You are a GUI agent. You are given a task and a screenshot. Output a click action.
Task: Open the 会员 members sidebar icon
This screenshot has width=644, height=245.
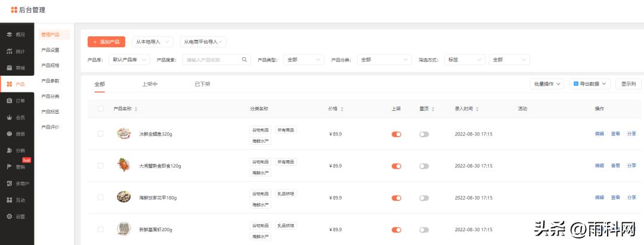point(10,117)
